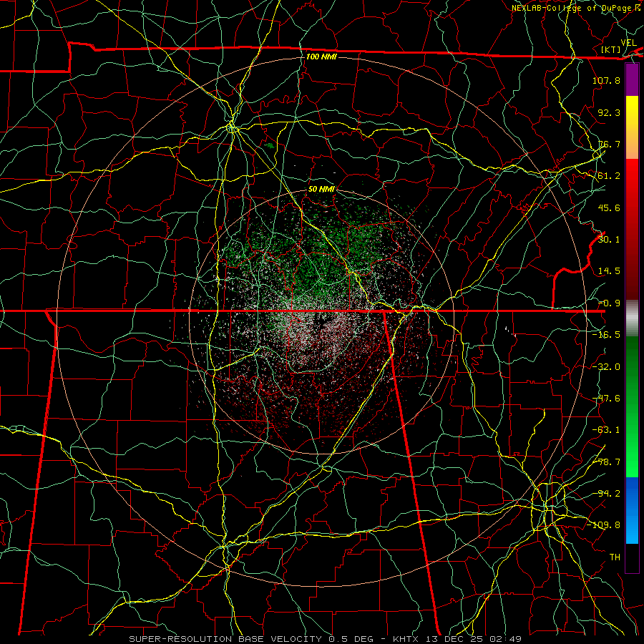The width and height of the screenshot is (644, 644).
Task: Click the blue segment of color bar
Action: [632, 509]
